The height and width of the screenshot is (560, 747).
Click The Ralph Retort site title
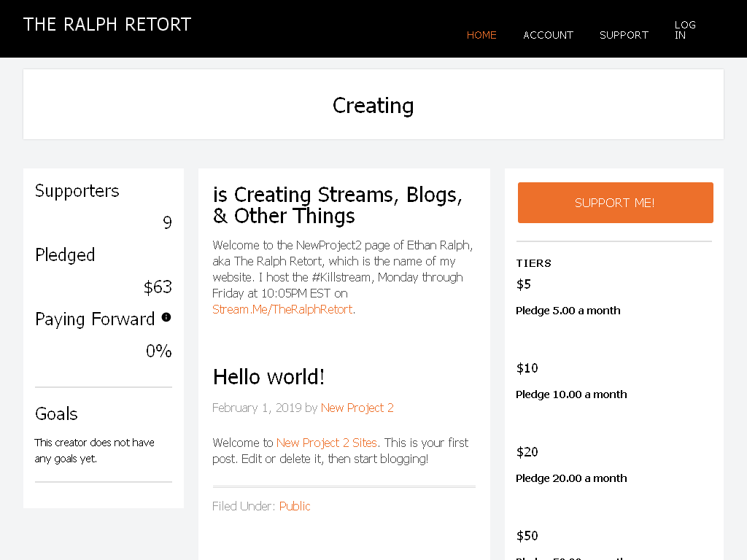point(107,25)
